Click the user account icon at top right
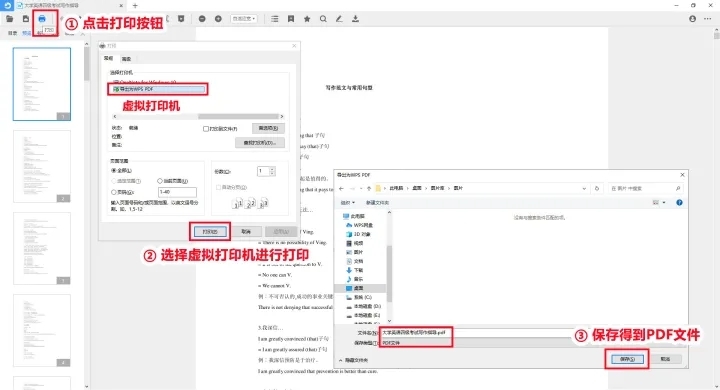Viewport: 720px width, 390px height. [692, 19]
